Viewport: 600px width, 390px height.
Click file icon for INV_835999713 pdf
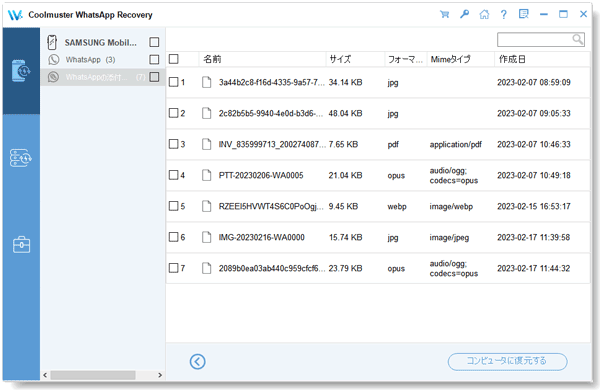coord(207,144)
